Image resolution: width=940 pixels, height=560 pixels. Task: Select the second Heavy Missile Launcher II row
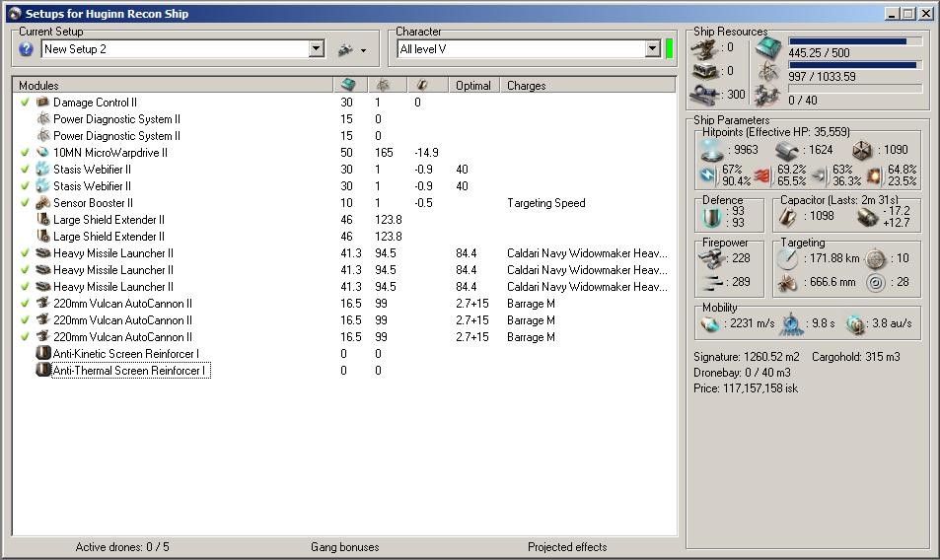click(343, 270)
